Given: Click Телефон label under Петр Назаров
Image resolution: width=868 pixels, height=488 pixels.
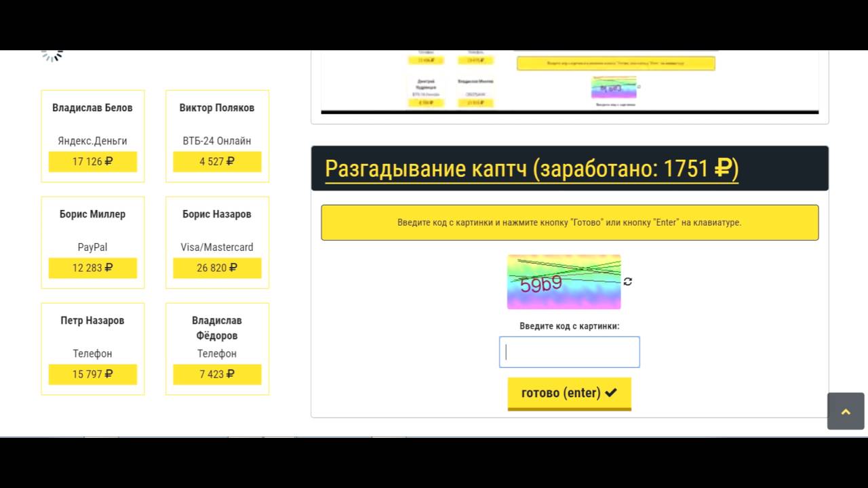Looking at the screenshot, I should [92, 354].
